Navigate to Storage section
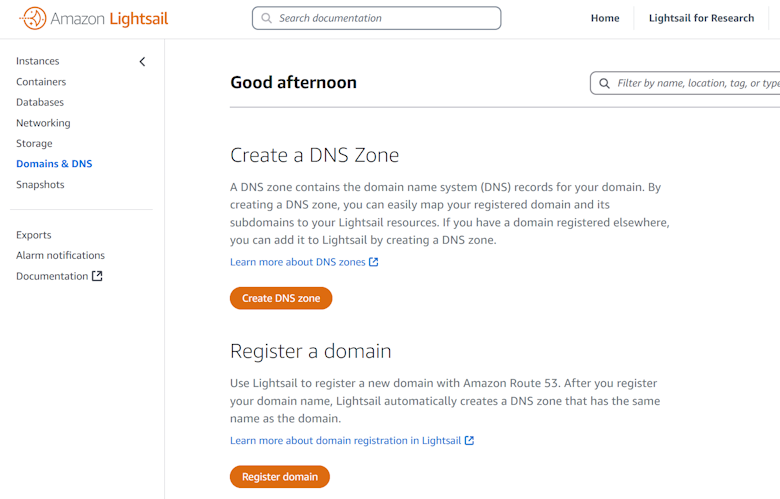Screen dimensions: 780x499 click(34, 143)
